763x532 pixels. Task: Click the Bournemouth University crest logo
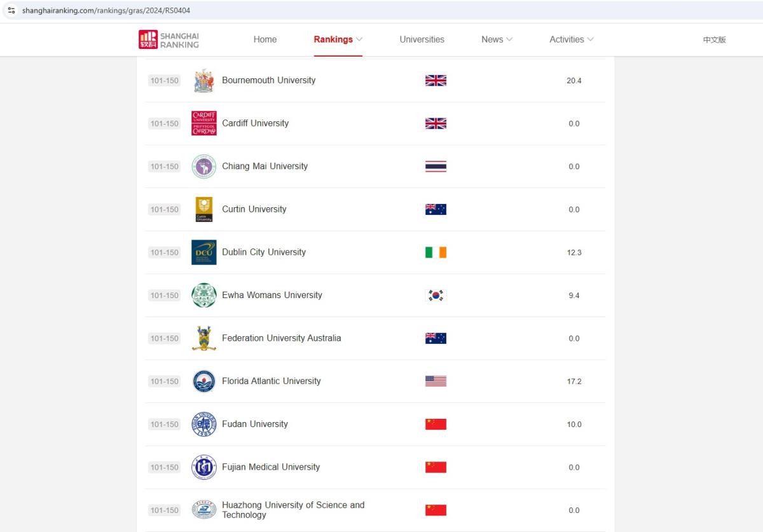(203, 81)
